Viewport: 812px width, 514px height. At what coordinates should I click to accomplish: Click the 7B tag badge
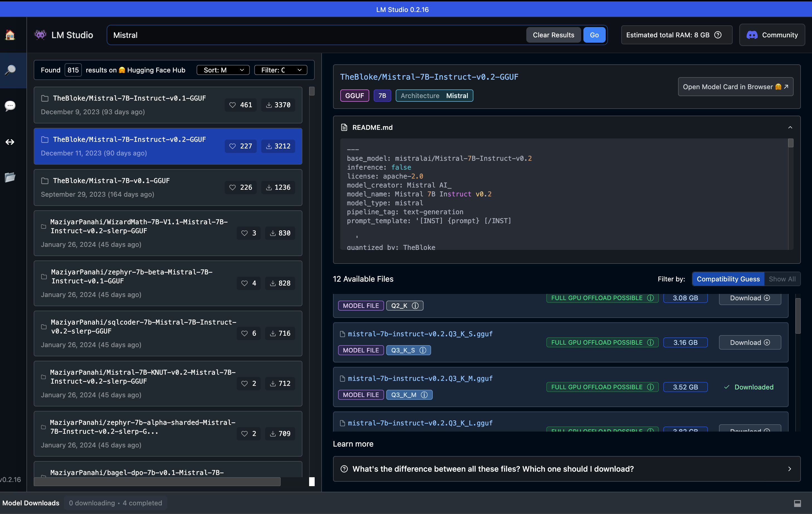[x=382, y=96]
